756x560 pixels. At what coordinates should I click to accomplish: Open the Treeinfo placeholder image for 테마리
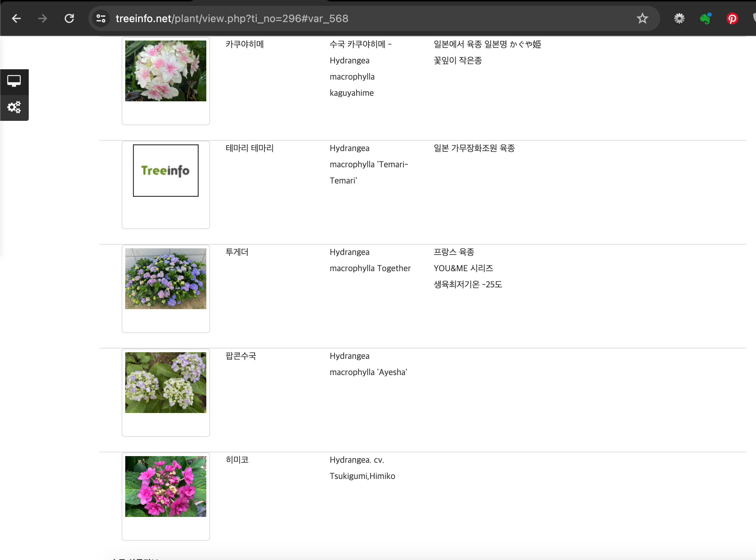166,171
